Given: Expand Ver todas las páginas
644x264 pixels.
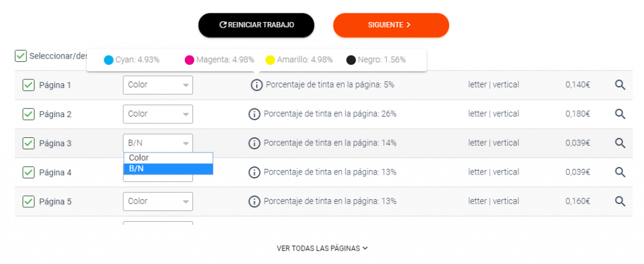Looking at the screenshot, I should click(x=322, y=248).
